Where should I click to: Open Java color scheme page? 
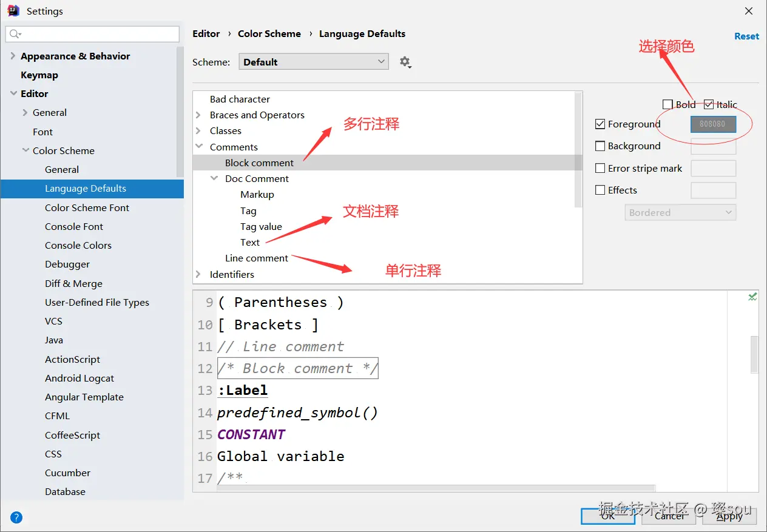[54, 340]
